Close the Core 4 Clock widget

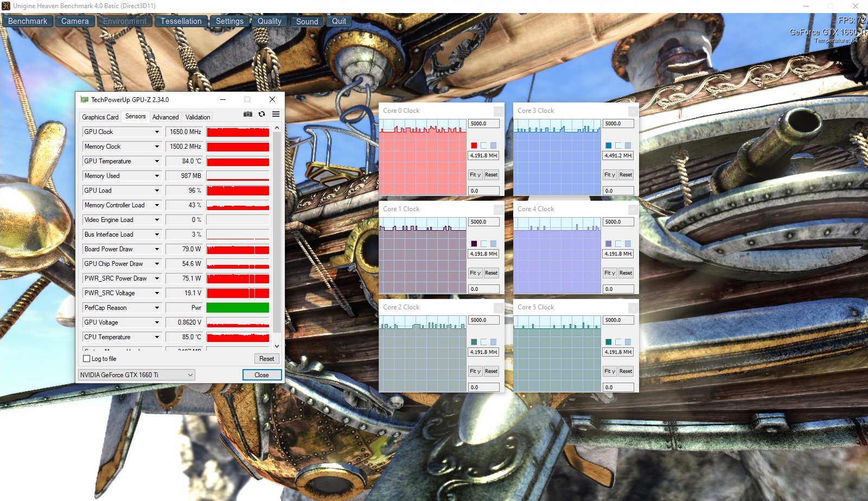tap(633, 209)
